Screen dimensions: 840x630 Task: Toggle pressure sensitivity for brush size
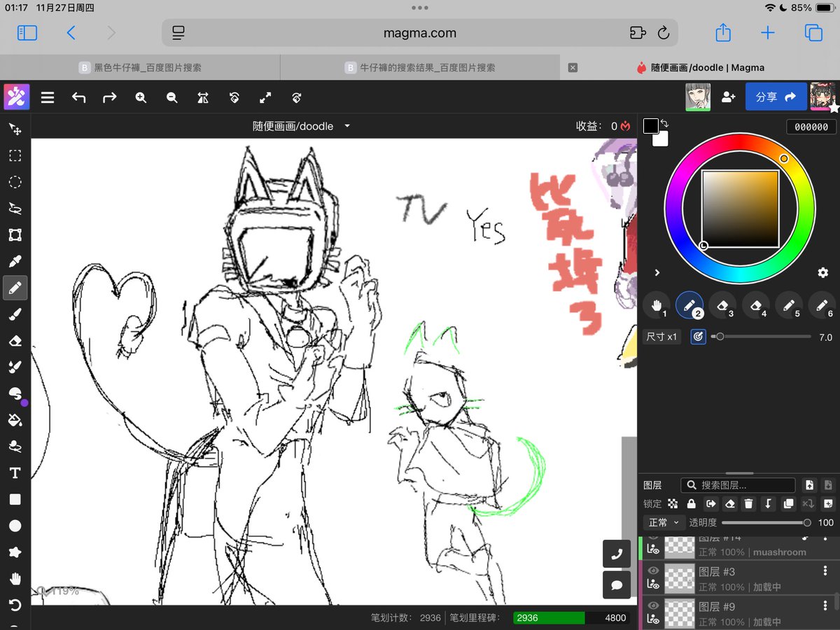(x=697, y=337)
